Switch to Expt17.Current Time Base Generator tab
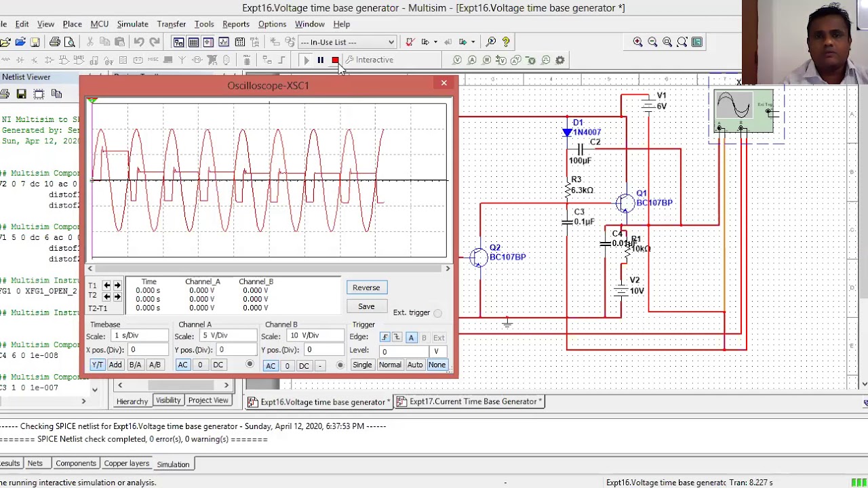This screenshot has height=488, width=868. [x=470, y=401]
